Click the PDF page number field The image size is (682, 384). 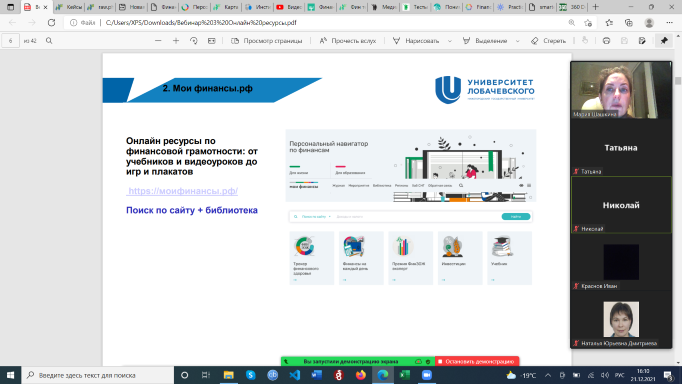click(x=10, y=40)
